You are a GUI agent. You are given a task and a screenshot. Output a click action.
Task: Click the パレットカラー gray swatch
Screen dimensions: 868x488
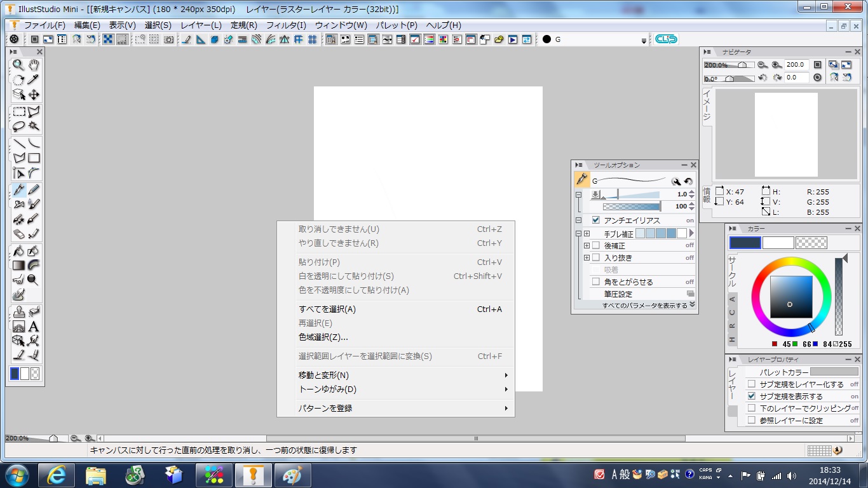pyautogui.click(x=834, y=372)
